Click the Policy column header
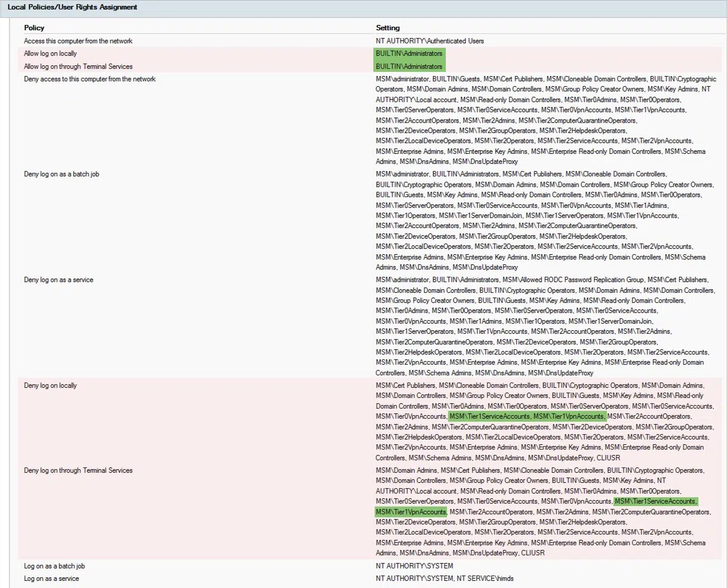Screen dimensions: 727x588 click(x=34, y=28)
